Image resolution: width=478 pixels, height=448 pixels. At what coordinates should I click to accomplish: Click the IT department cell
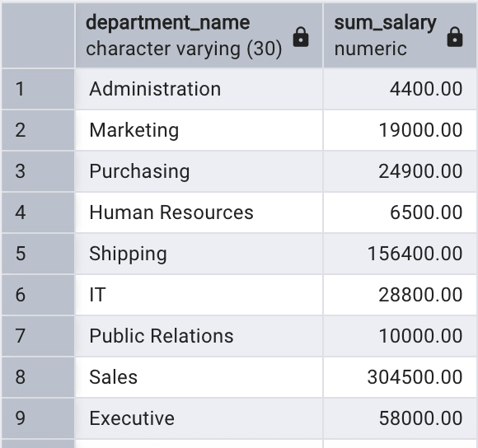(x=199, y=295)
